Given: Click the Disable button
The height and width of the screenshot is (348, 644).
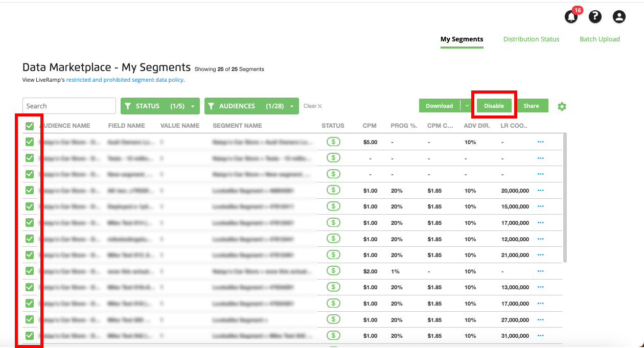Looking at the screenshot, I should [494, 106].
